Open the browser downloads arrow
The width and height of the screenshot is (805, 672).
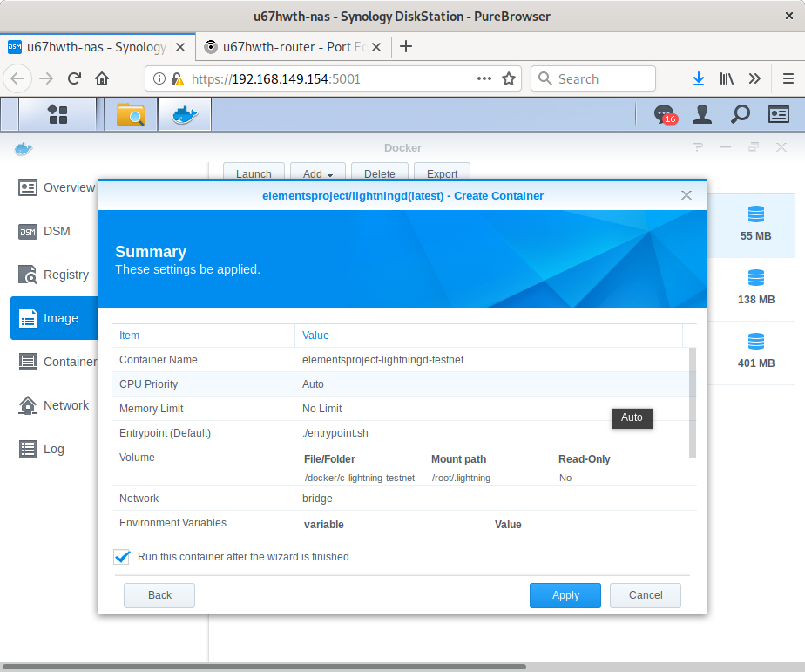pyautogui.click(x=698, y=78)
